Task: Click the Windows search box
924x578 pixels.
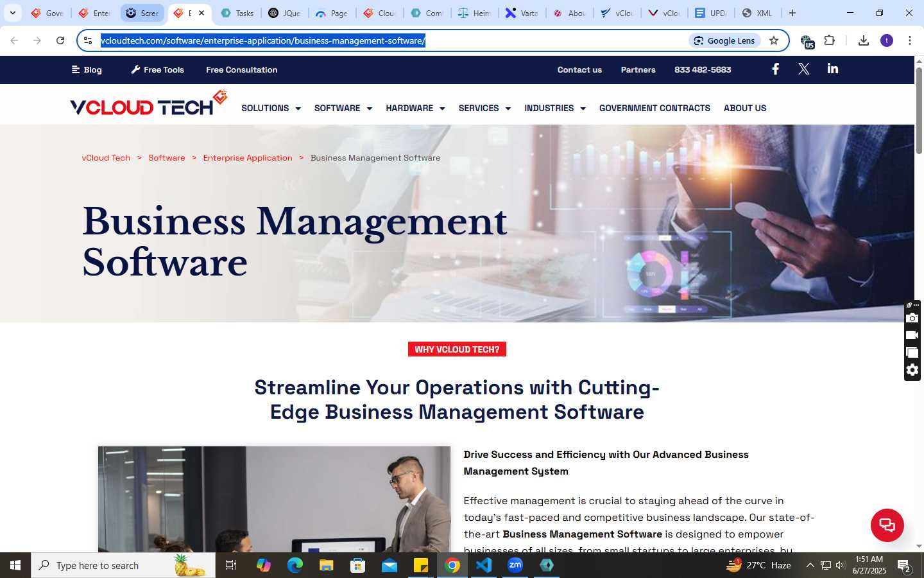Action: point(123,565)
